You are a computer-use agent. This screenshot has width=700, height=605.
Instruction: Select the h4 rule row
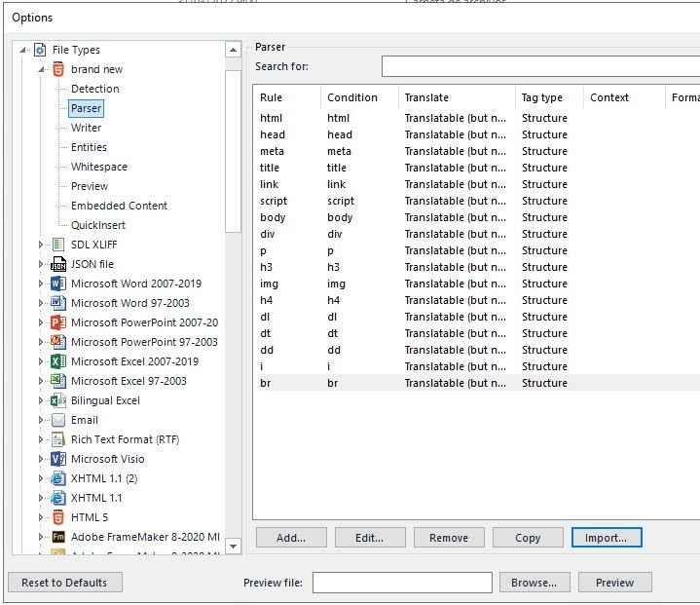479,300
